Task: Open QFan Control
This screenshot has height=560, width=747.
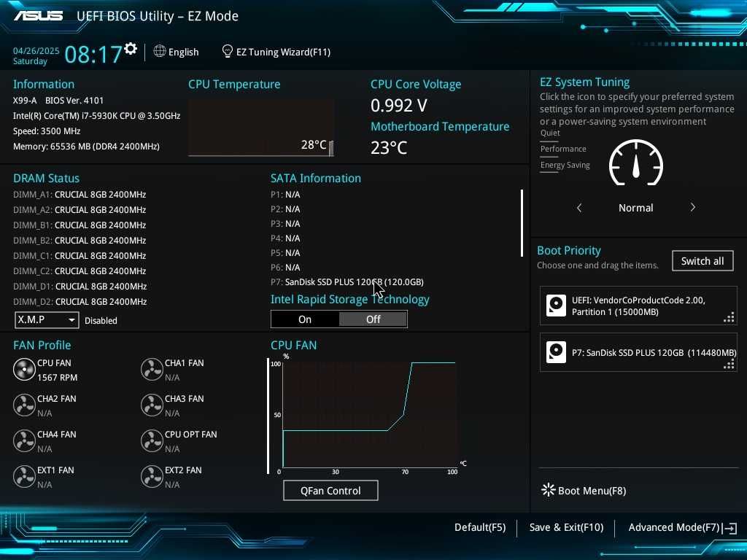Action: [x=330, y=491]
